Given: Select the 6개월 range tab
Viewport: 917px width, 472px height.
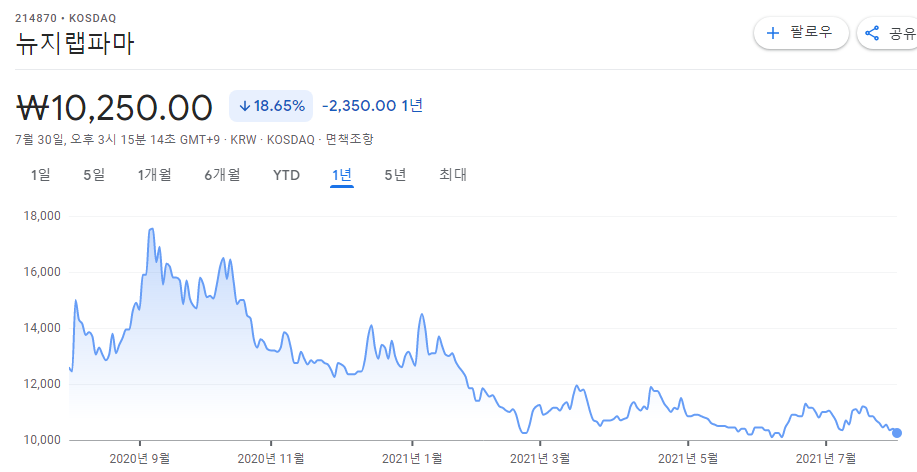Looking at the screenshot, I should click(x=222, y=175).
